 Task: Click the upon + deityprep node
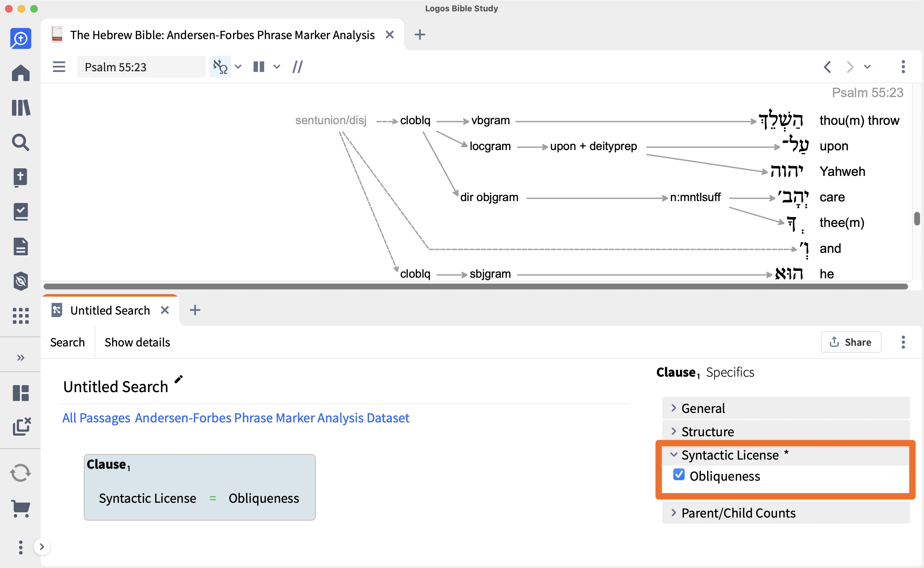point(593,146)
